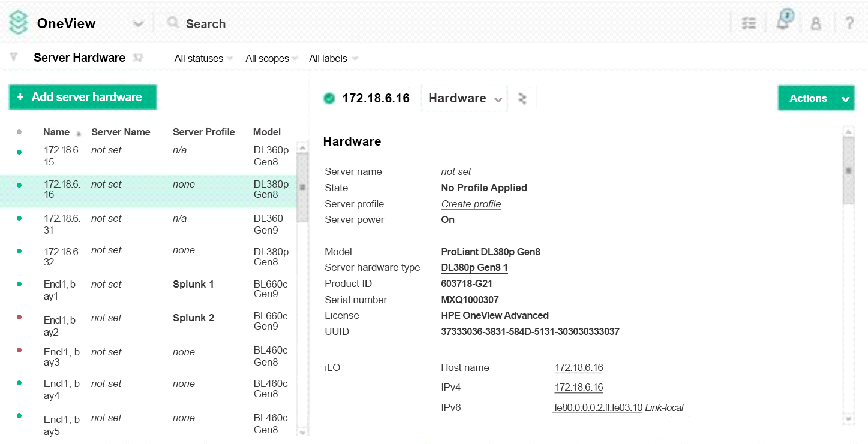Switch the Hardware view selector

pos(465,99)
